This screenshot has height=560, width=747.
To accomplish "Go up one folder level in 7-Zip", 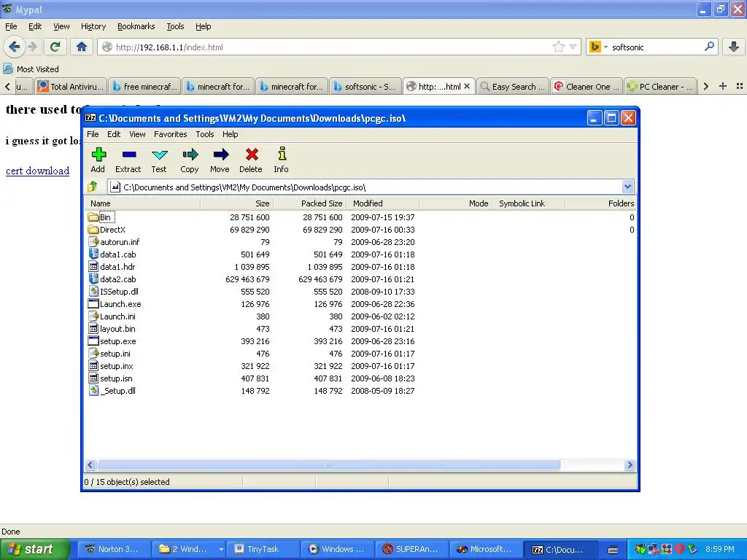I will click(93, 187).
